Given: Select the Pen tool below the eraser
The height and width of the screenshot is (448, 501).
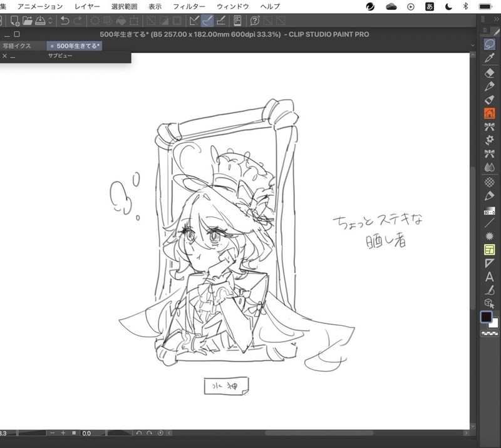Looking at the screenshot, I should tap(489, 86).
